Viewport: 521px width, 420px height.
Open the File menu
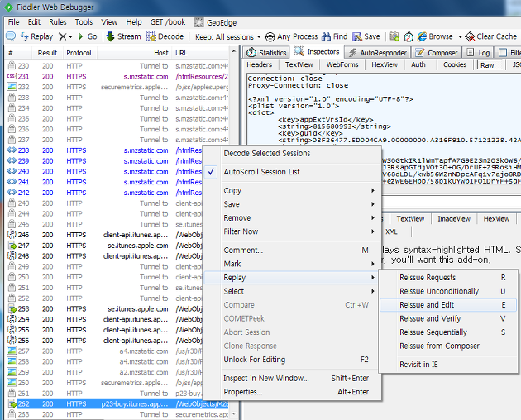coord(13,22)
